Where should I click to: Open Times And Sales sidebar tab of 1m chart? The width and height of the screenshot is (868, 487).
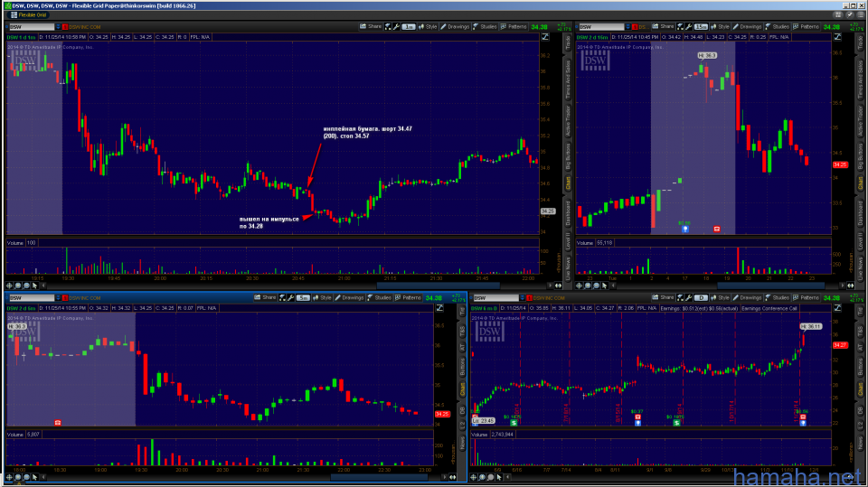(568, 80)
